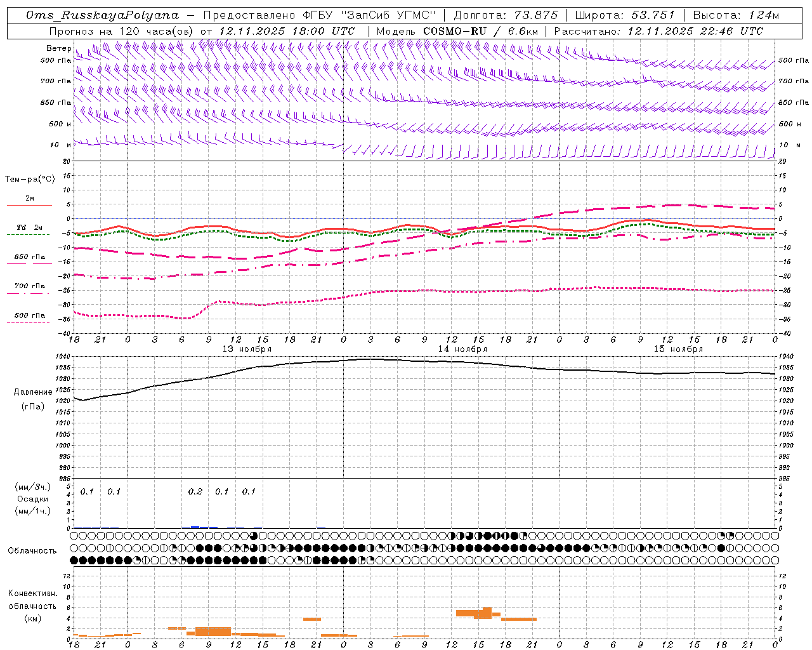Viewport: 812px width, 650px height.
Task: Click the date label 15 ноября
Action: click(678, 349)
